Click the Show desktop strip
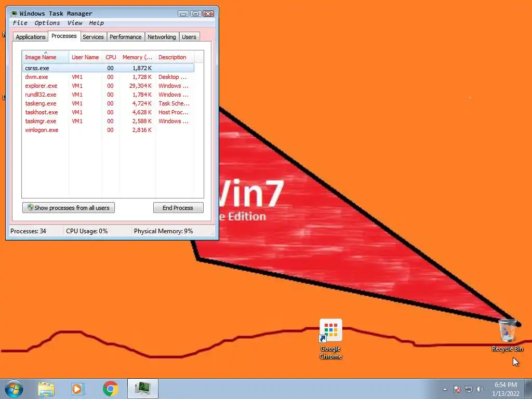Image resolution: width=532 pixels, height=399 pixels. click(x=528, y=389)
